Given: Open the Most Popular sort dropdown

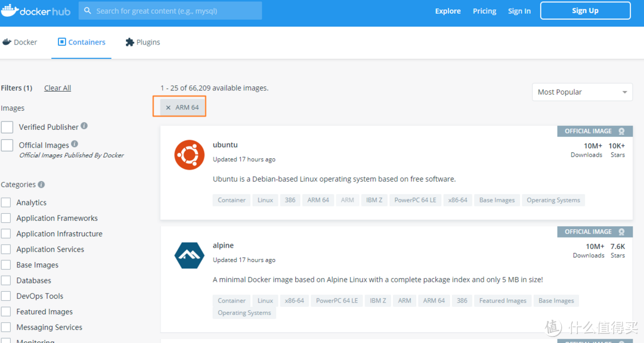Looking at the screenshot, I should 582,92.
